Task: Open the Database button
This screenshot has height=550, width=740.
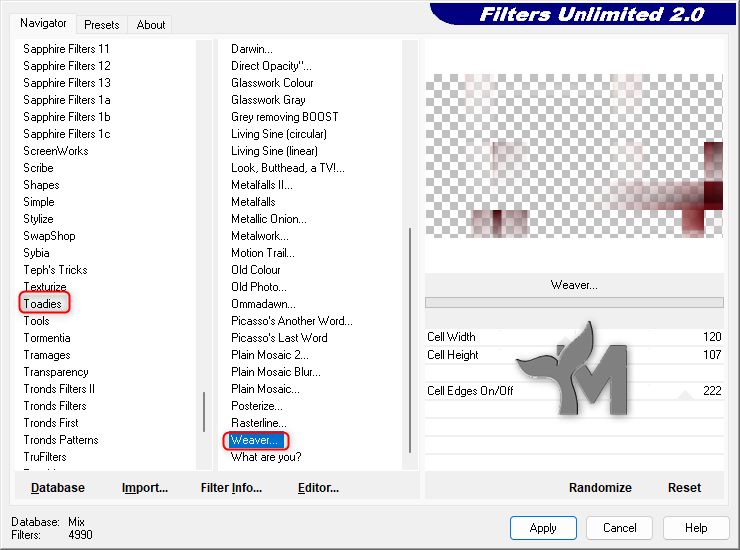Action: 58,487
